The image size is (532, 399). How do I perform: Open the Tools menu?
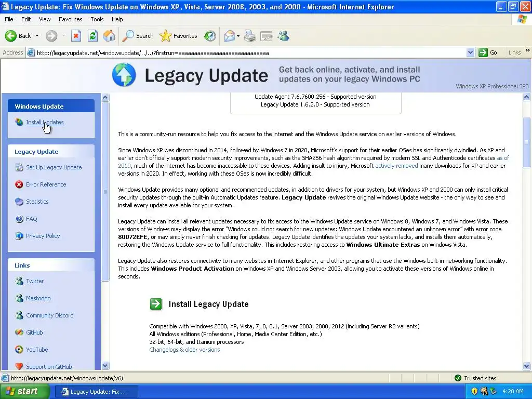pyautogui.click(x=97, y=19)
